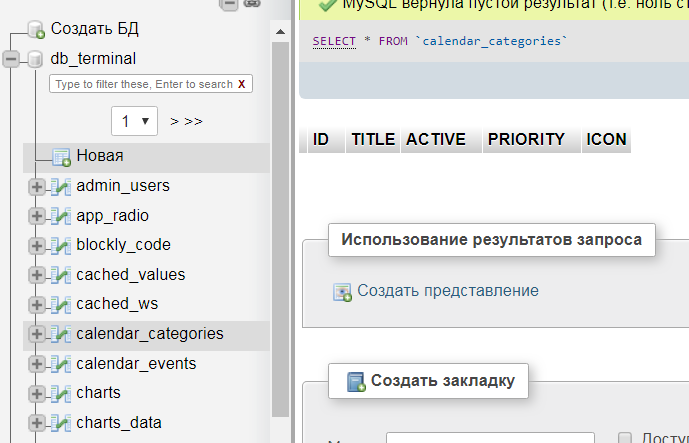Click the Создать закладку bookmark icon

(x=356, y=381)
